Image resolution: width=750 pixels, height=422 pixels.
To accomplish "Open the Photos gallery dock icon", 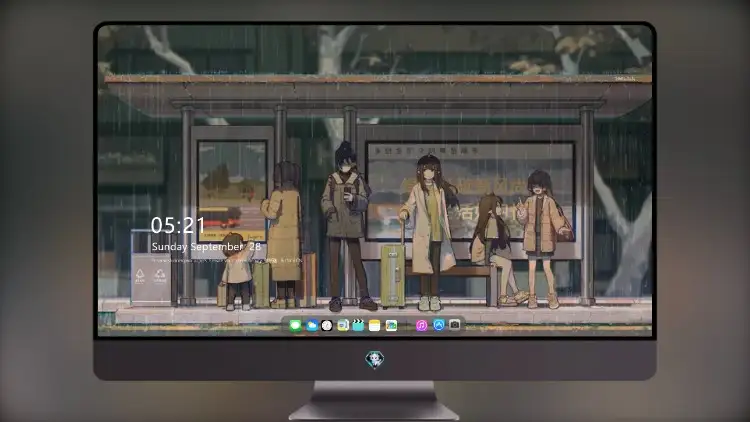I will point(391,325).
